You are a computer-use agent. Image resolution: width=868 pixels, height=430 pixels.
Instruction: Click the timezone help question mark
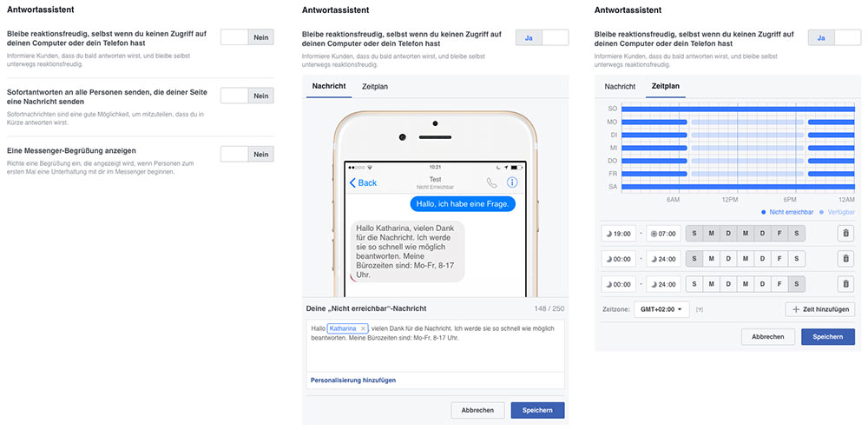[700, 310]
